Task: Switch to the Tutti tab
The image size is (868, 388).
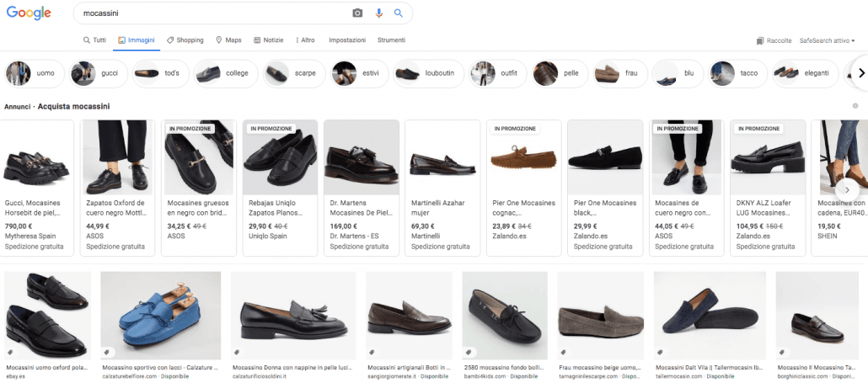Action: (x=94, y=40)
